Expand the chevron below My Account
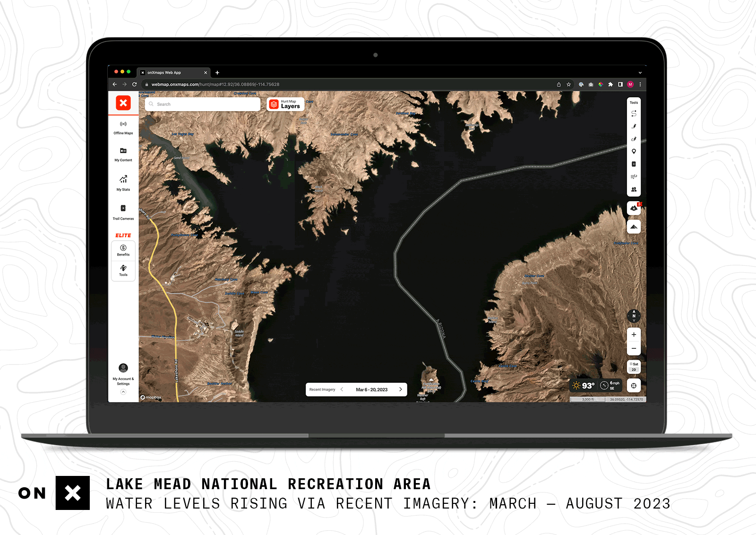The width and height of the screenshot is (756, 535). point(123,392)
